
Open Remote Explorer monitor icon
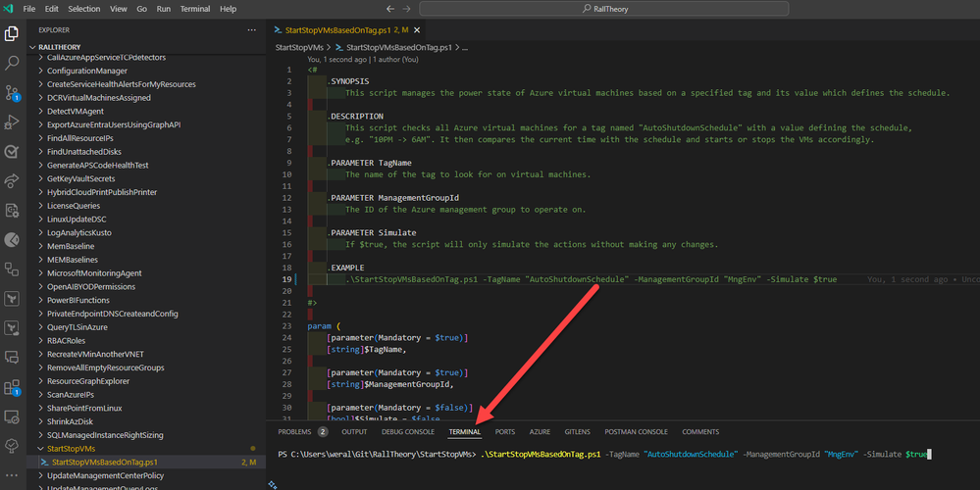click(x=11, y=416)
